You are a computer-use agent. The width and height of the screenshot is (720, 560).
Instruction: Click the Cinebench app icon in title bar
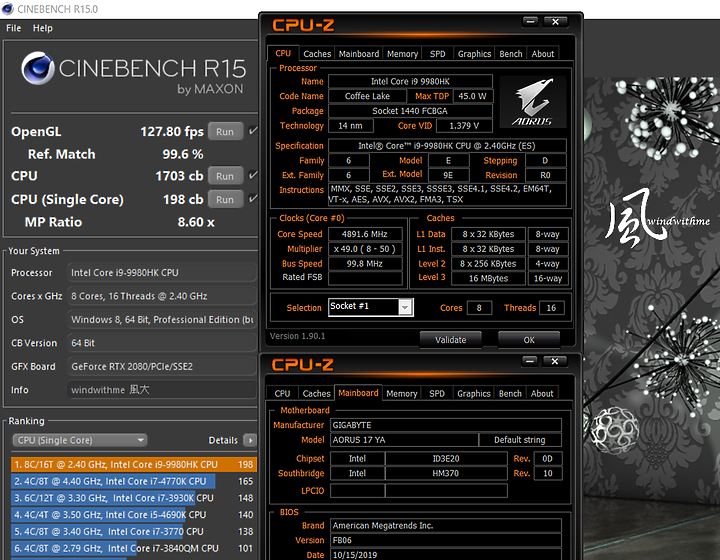click(8, 9)
